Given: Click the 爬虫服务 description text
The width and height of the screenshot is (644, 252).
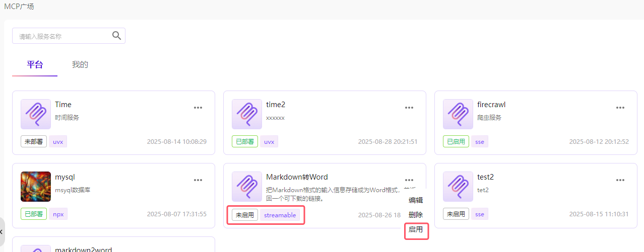Looking at the screenshot, I should pyautogui.click(x=489, y=117).
